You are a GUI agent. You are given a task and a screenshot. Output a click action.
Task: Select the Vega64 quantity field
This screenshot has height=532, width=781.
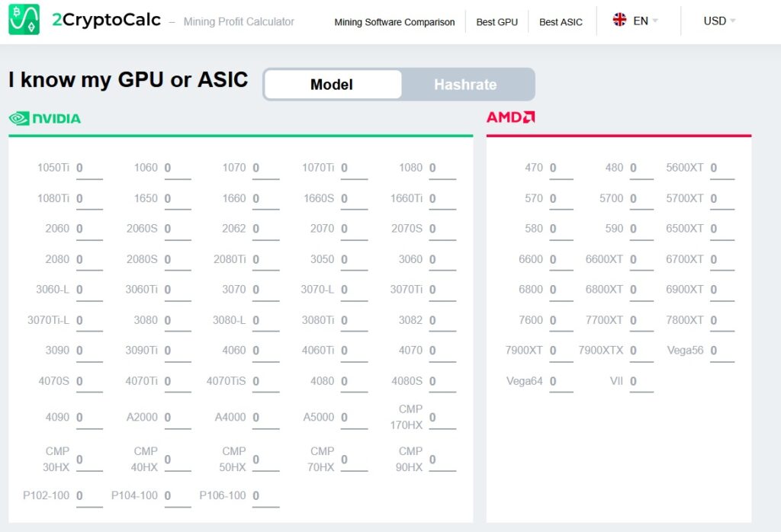(561, 382)
